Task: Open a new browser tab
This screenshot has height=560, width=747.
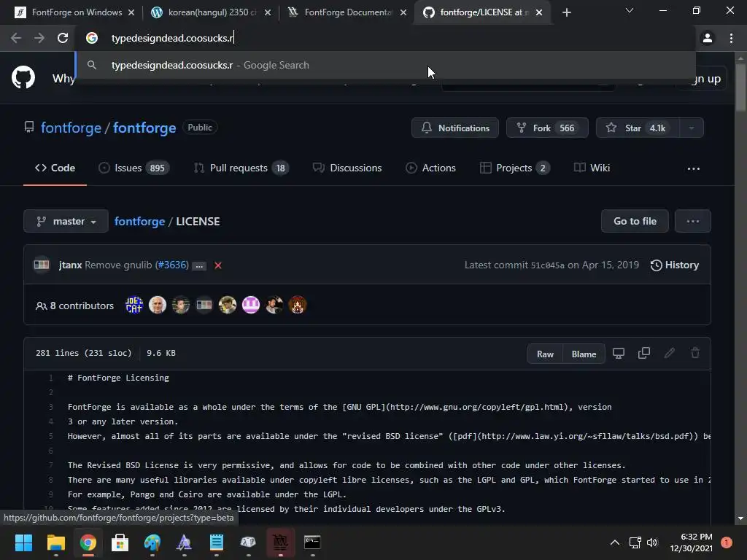Action: click(x=566, y=12)
